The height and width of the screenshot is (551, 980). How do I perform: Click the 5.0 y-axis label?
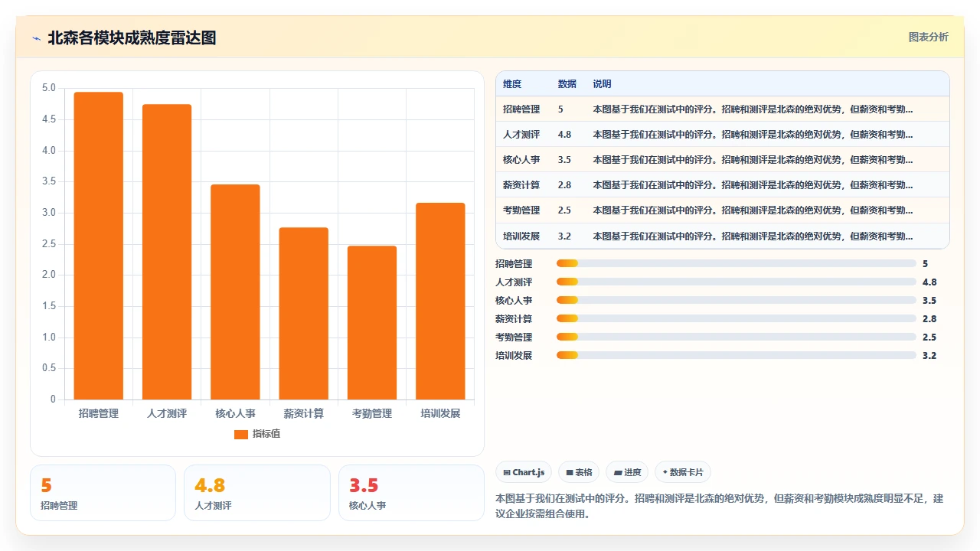coord(48,88)
